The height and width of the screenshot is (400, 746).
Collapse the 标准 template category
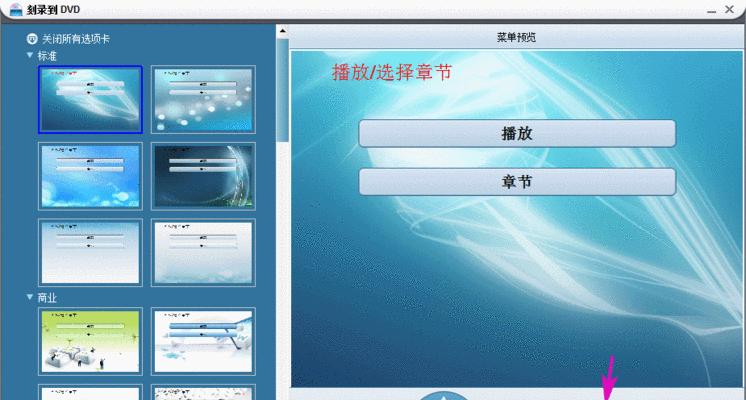(29, 56)
